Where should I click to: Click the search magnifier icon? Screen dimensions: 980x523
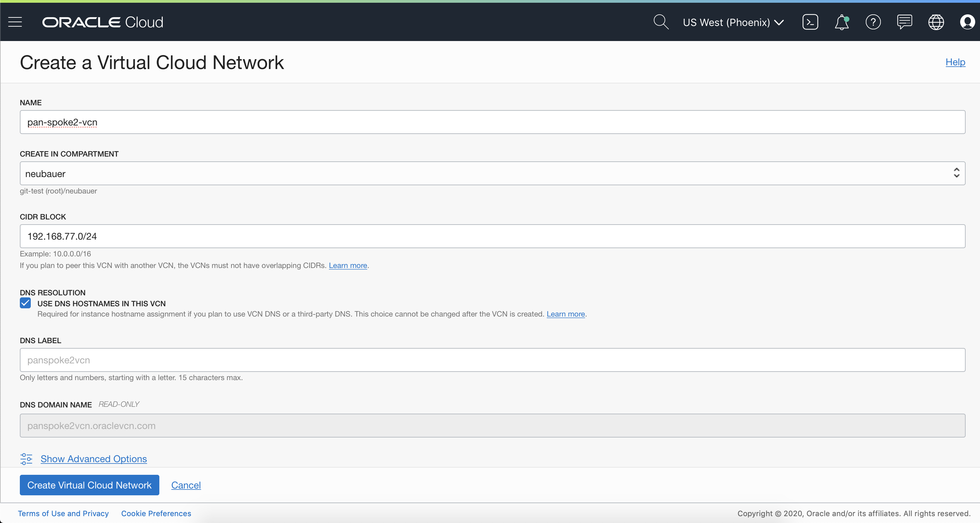click(661, 22)
